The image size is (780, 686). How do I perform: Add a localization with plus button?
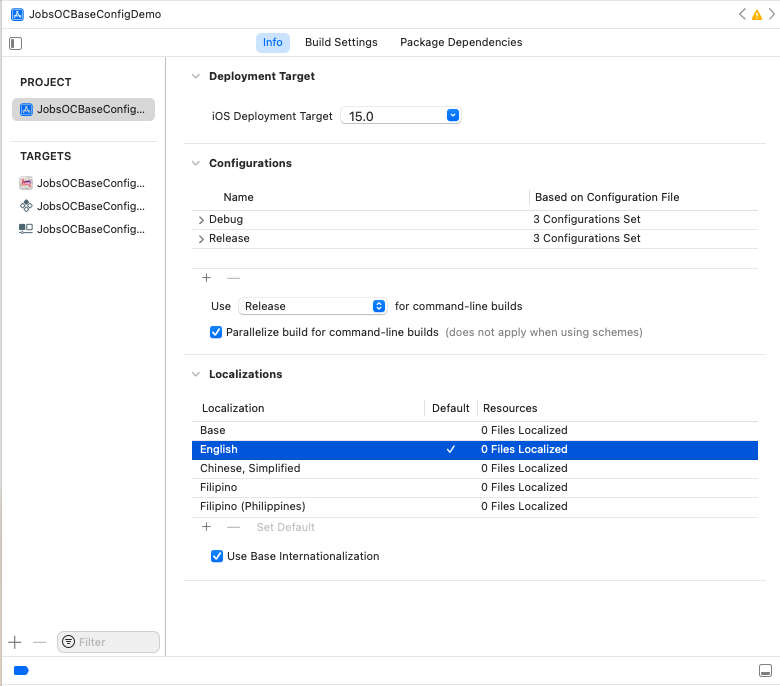click(206, 527)
